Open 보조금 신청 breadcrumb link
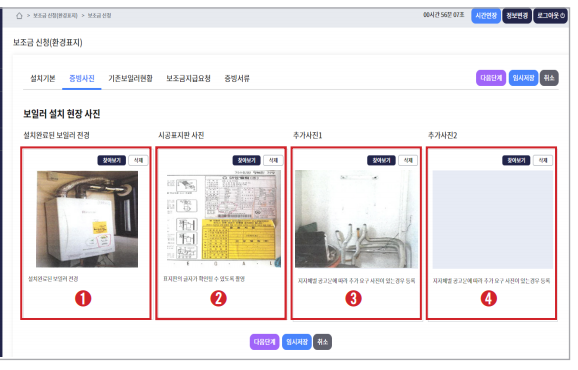Viewport: 578px width, 370px height. [x=99, y=16]
